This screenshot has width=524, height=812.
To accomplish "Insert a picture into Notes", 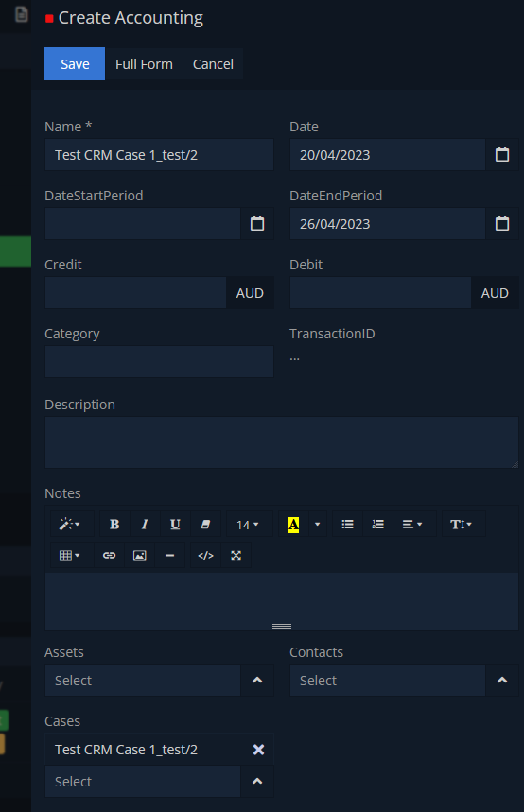I will (139, 555).
